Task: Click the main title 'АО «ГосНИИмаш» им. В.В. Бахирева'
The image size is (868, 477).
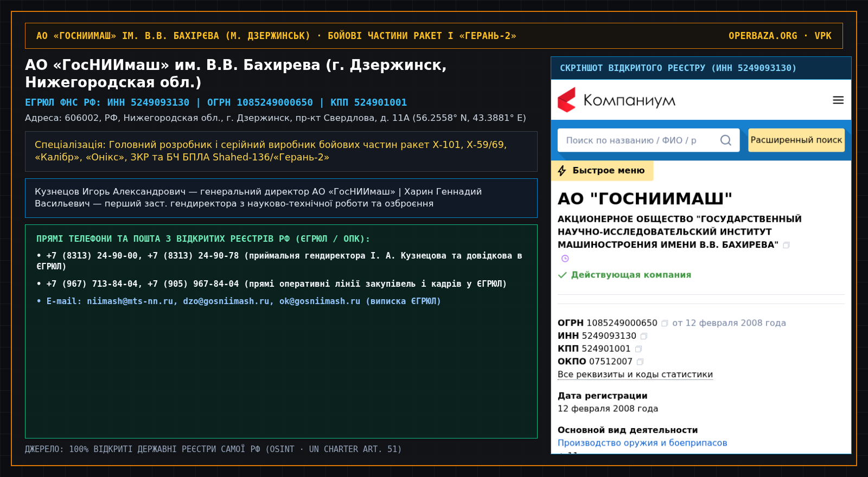Action: click(236, 73)
